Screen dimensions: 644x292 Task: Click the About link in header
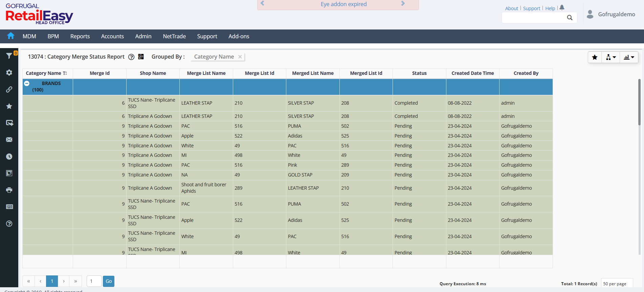[511, 8]
